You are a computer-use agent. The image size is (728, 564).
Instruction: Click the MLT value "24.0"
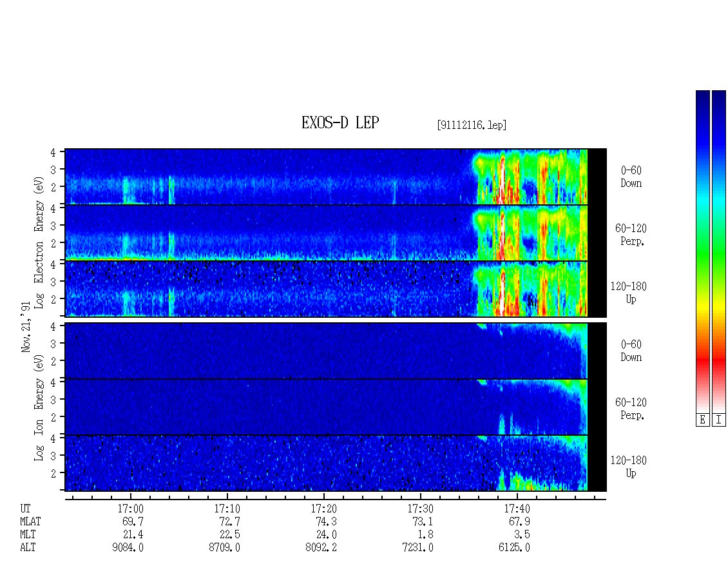tap(326, 535)
